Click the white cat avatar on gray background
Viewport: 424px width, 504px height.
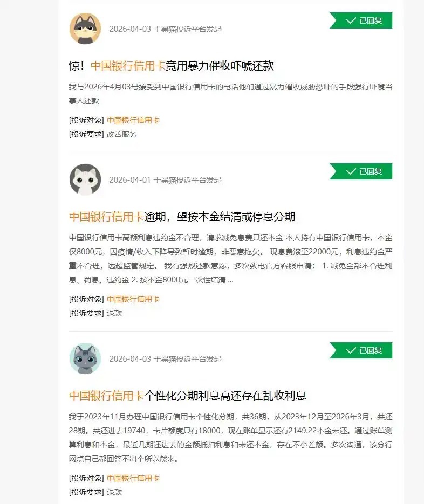(85, 179)
